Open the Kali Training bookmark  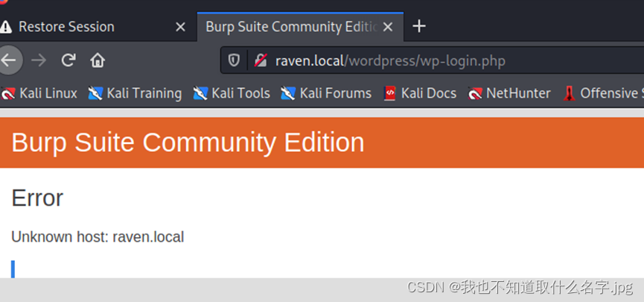[135, 93]
